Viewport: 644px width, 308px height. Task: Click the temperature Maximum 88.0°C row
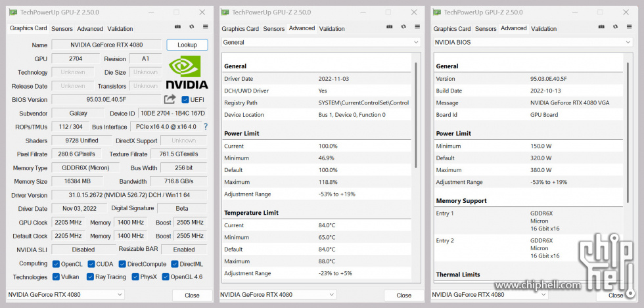[317, 261]
